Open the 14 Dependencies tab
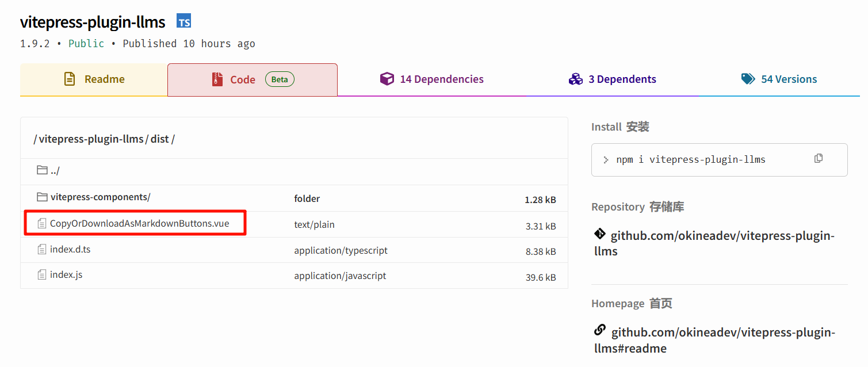Viewport: 868px width, 367px height. [432, 79]
